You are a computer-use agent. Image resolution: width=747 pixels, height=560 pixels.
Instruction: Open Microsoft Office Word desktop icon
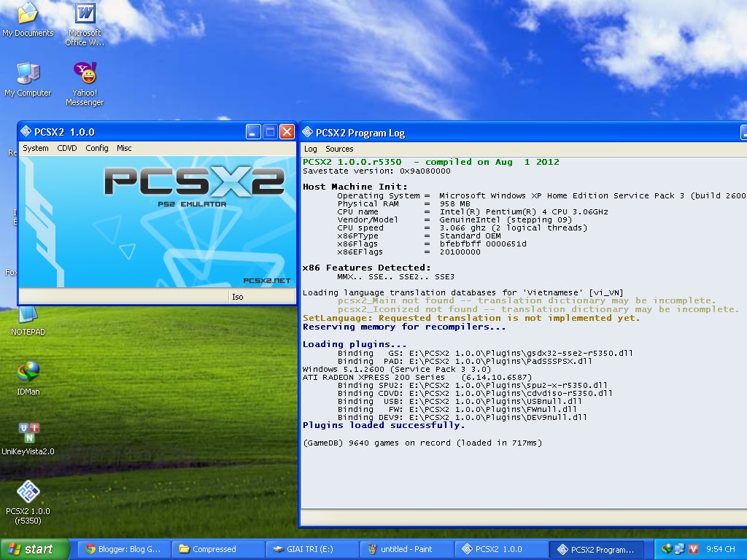click(x=85, y=24)
